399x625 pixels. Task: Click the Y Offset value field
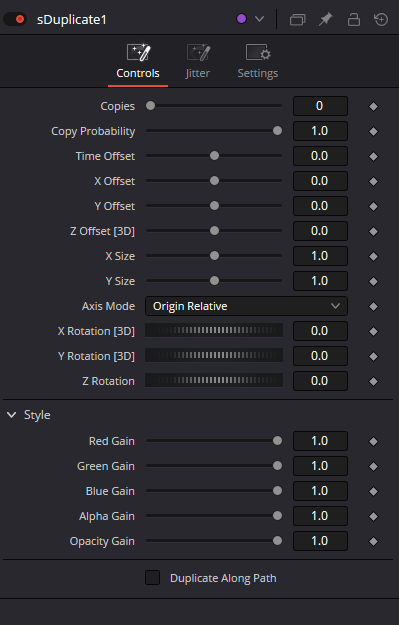pos(320,206)
